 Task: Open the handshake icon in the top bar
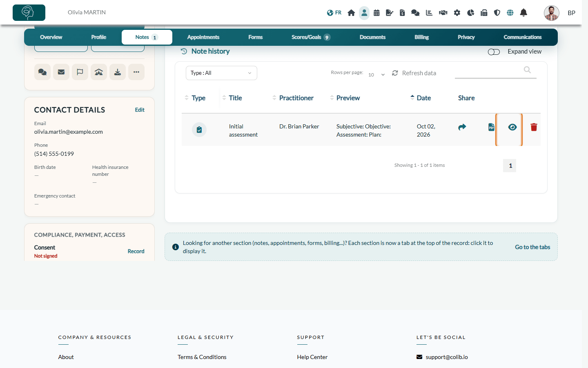tap(443, 13)
